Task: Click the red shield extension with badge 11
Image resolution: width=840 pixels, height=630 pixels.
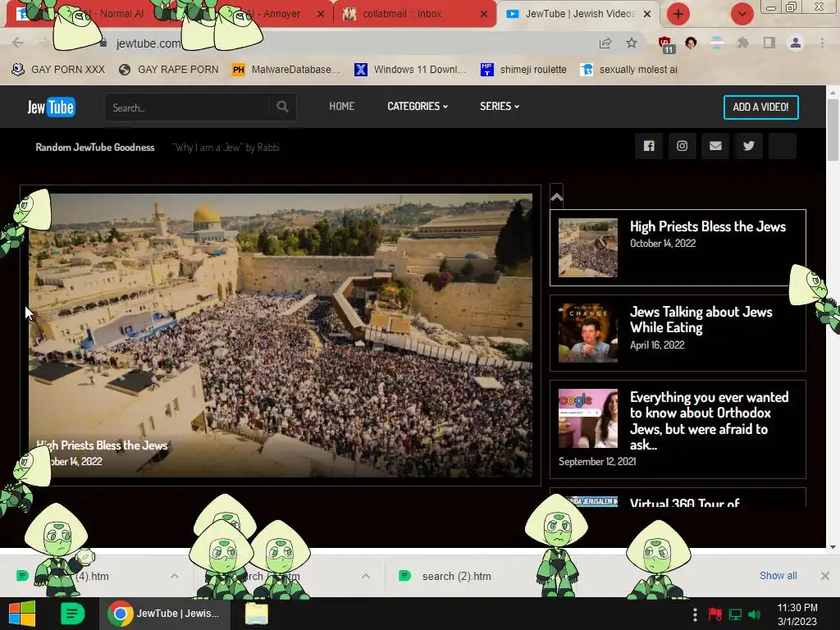Action: point(665,44)
